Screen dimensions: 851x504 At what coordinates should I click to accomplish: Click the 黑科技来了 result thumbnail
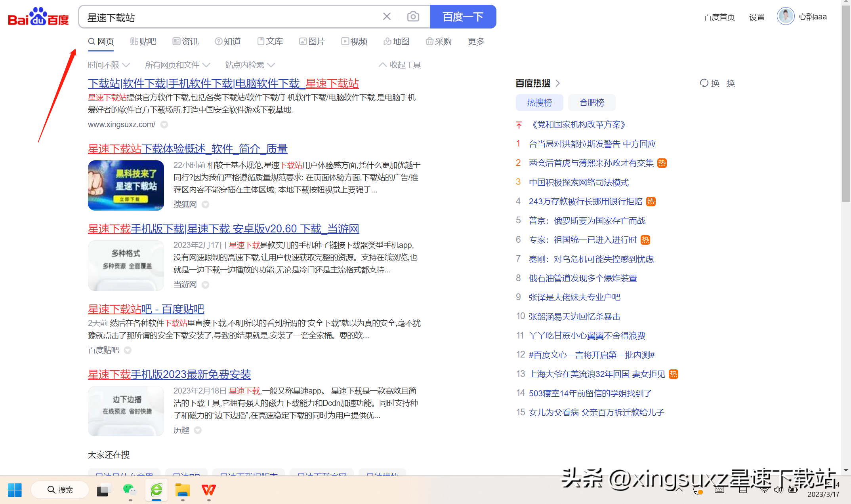click(x=126, y=185)
